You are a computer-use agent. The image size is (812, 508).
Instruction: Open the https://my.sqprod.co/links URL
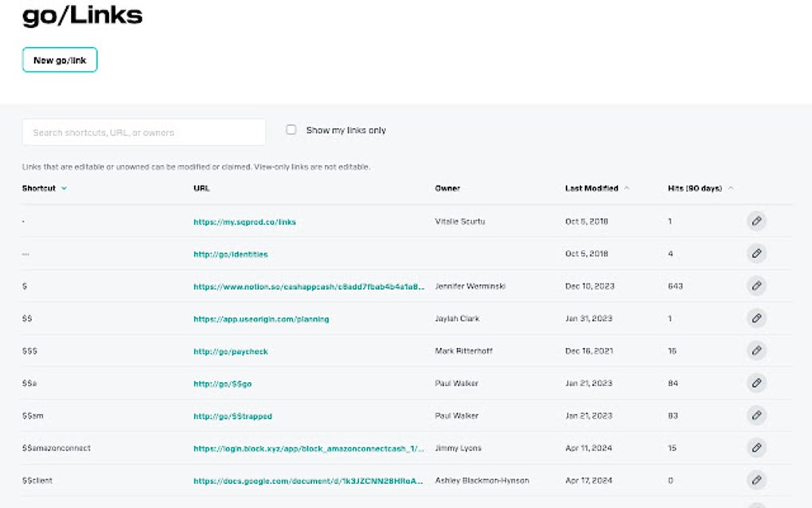244,222
